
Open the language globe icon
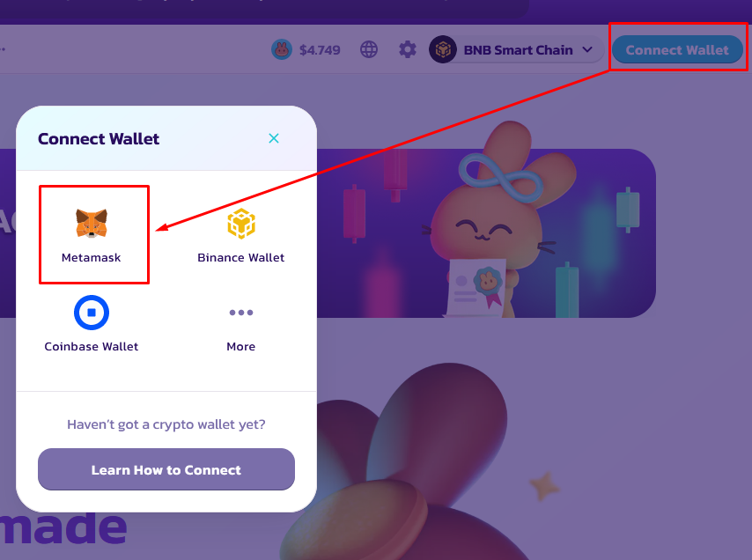tap(369, 49)
